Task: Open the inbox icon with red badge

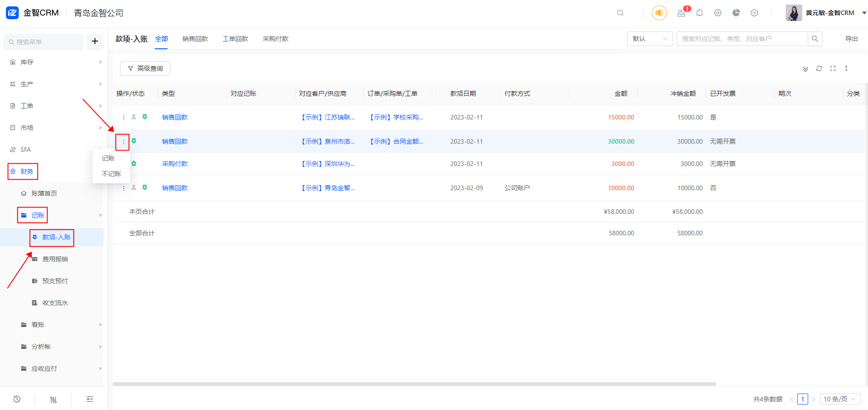Action: point(681,13)
